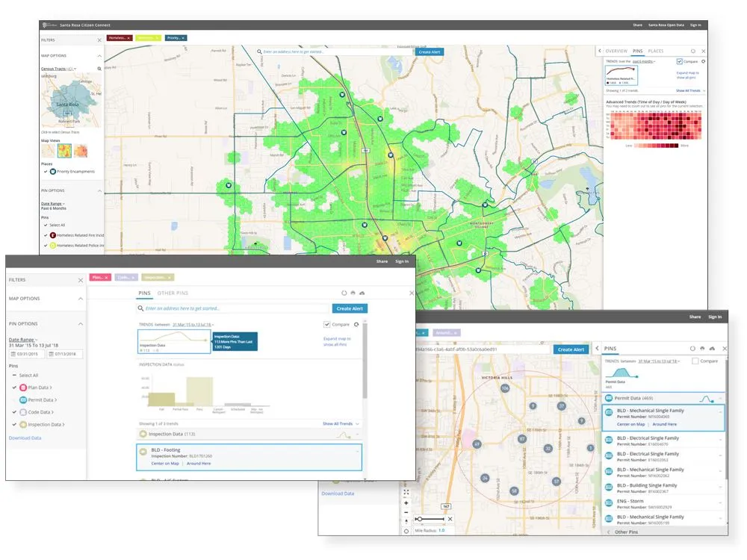Enable Compare in the bottom-right Pins panel
This screenshot has width=747, height=560.
pos(694,361)
